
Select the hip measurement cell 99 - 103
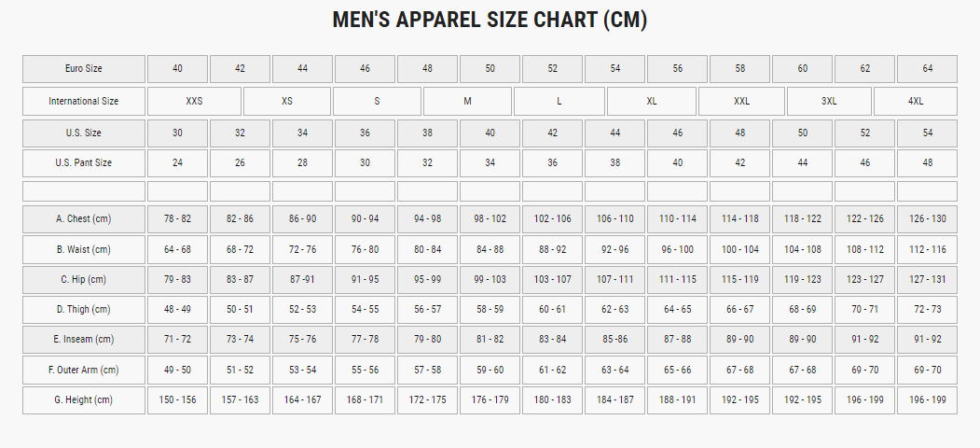coord(490,280)
